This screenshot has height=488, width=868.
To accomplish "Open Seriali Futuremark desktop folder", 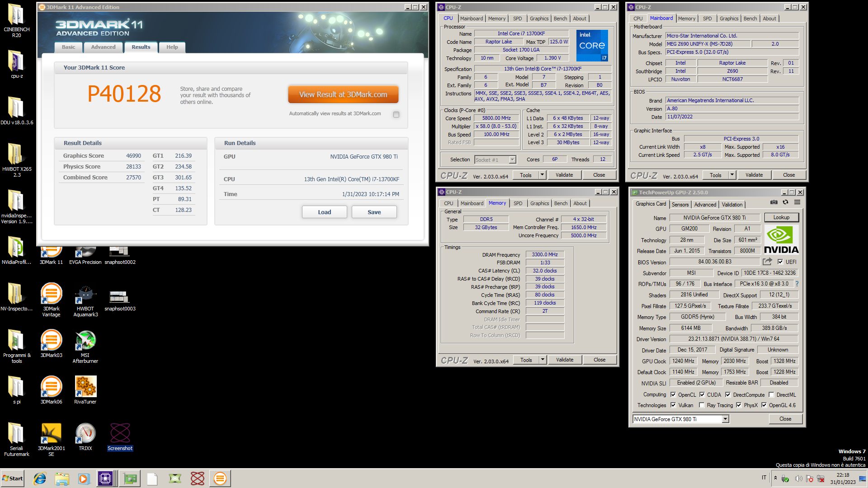I will click(x=17, y=440).
